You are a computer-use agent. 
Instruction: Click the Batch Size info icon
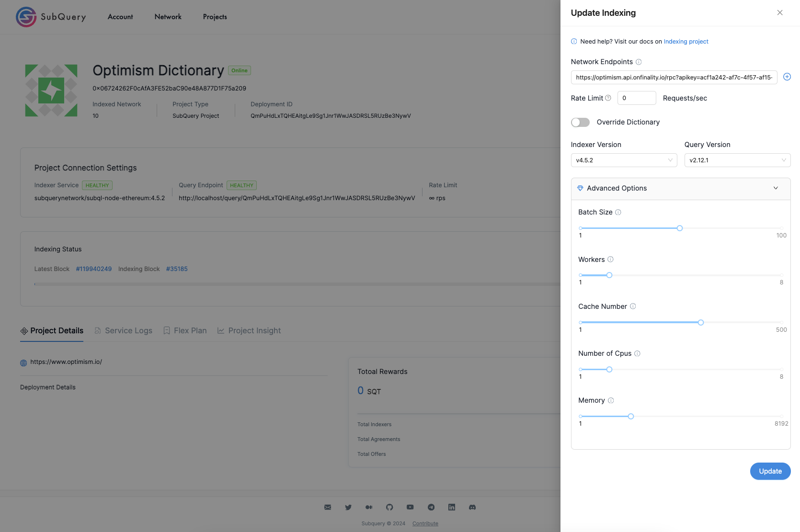pos(618,212)
